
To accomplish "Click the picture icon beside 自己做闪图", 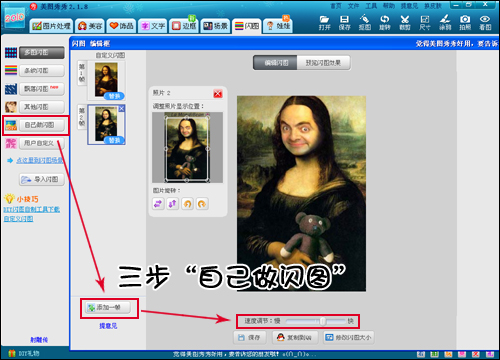I will (x=11, y=125).
